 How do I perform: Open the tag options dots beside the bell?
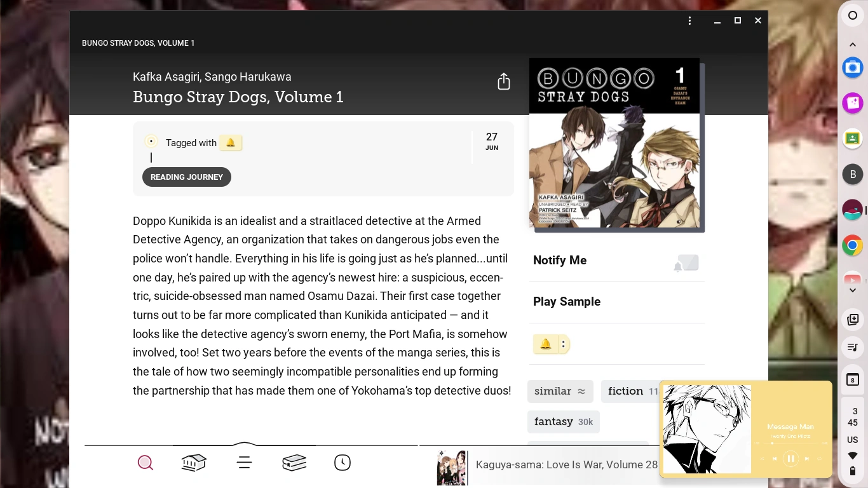[563, 344]
